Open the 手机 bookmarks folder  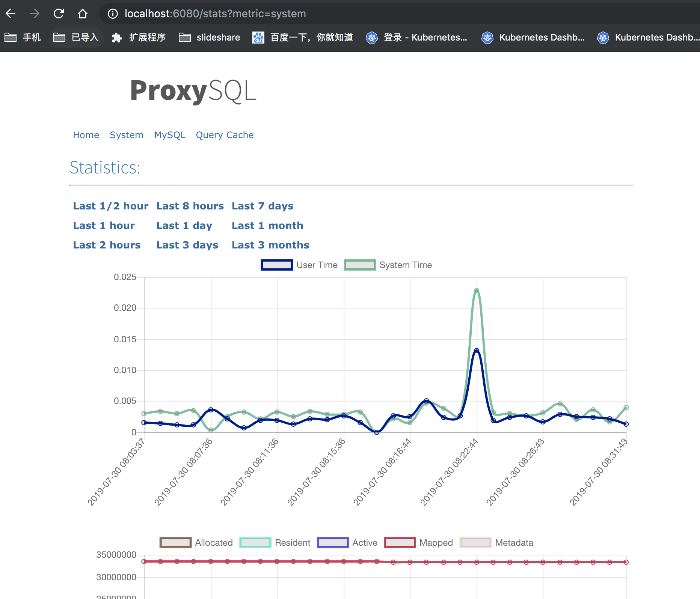coord(23,38)
